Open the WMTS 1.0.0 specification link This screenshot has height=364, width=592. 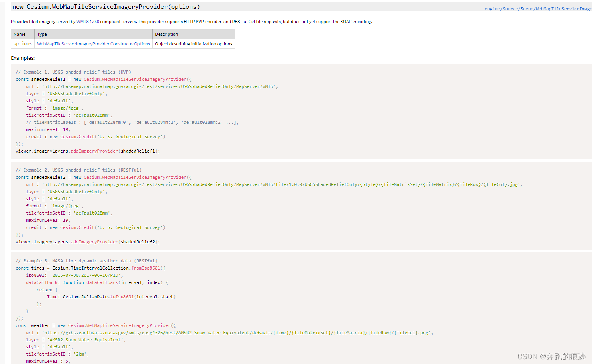88,22
